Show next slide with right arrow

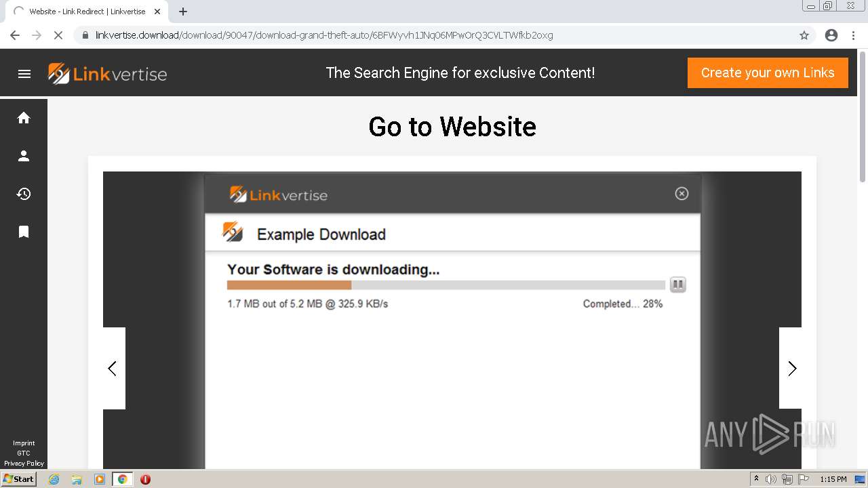coord(791,368)
